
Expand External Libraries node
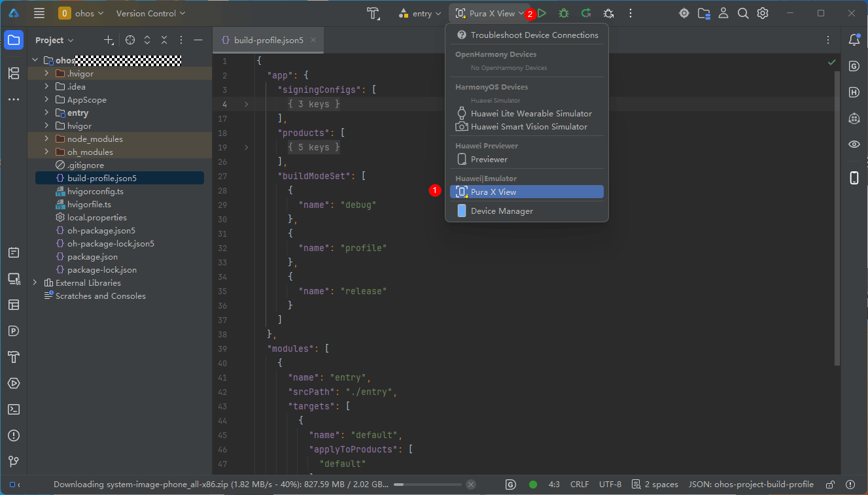[x=35, y=282]
